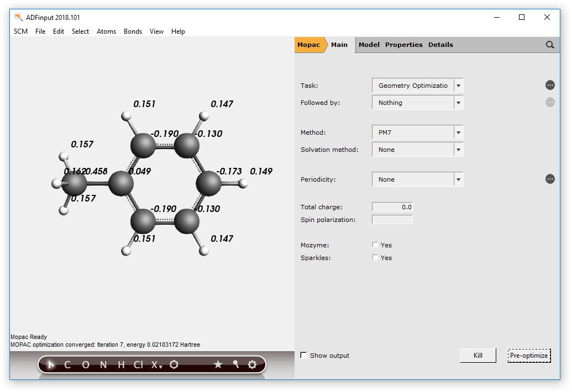
Task: Select the pointer arrow tool
Action: [x=51, y=364]
